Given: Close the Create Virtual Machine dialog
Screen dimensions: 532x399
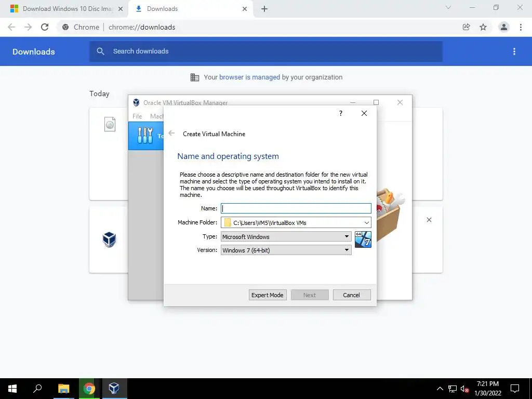Looking at the screenshot, I should tap(364, 113).
